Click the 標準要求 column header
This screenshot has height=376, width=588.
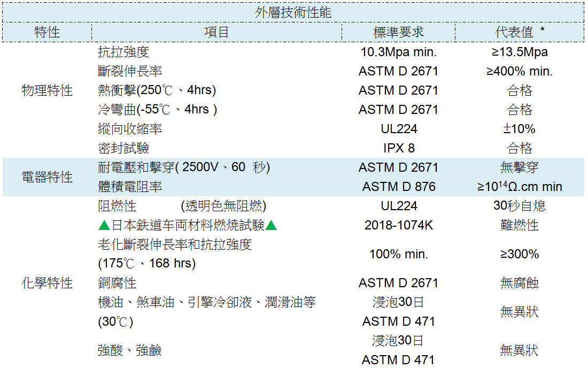click(x=398, y=32)
